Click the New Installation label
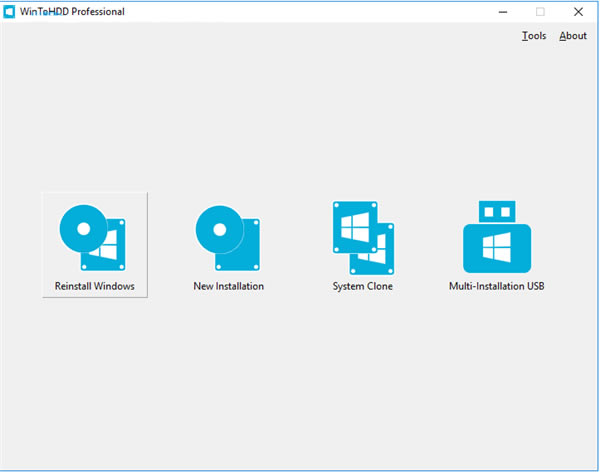The image size is (600, 472). coord(228,286)
